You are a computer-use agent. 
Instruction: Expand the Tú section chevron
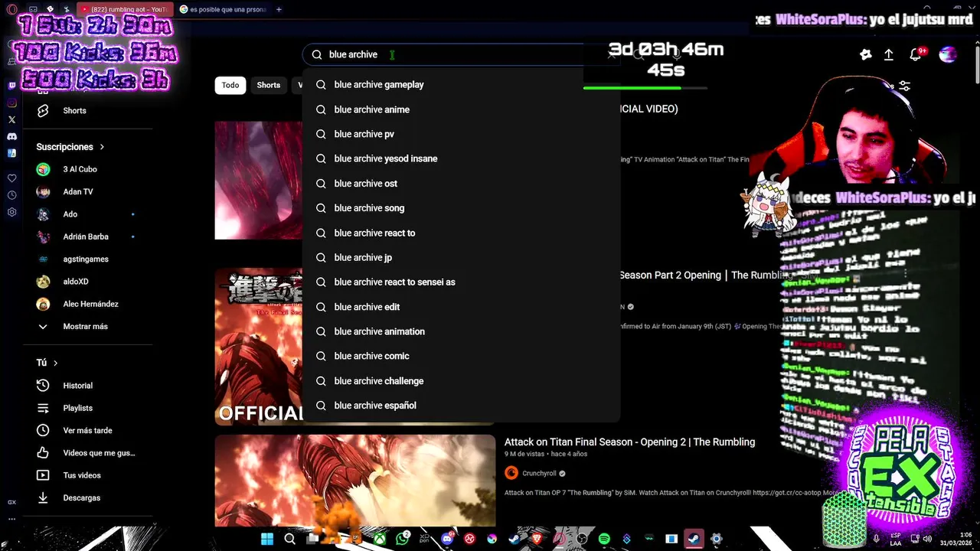56,363
